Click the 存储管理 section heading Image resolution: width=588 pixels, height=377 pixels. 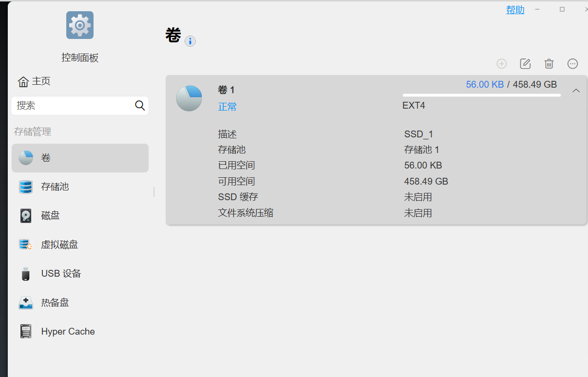[33, 132]
